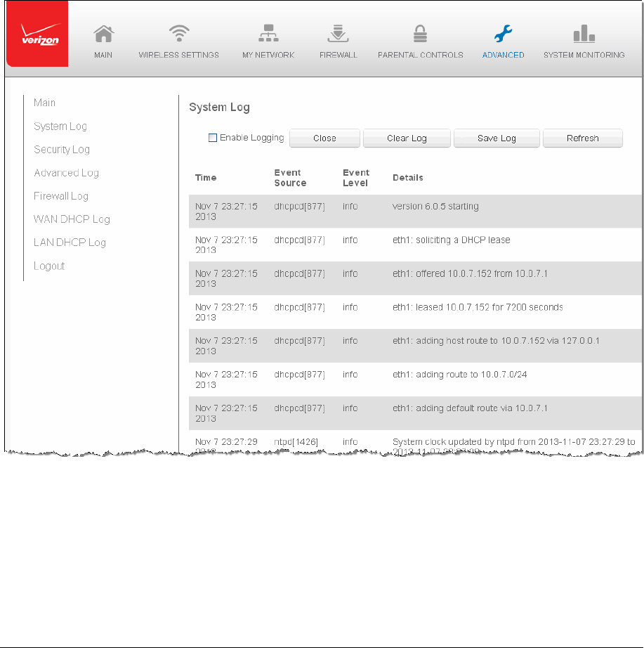This screenshot has height=648, width=644.
Task: Open Firewall Log sidebar link
Action: pyautogui.click(x=60, y=196)
